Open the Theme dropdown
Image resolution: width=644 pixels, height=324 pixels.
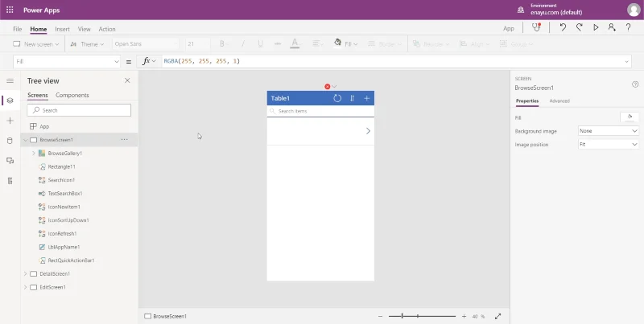pyautogui.click(x=87, y=44)
